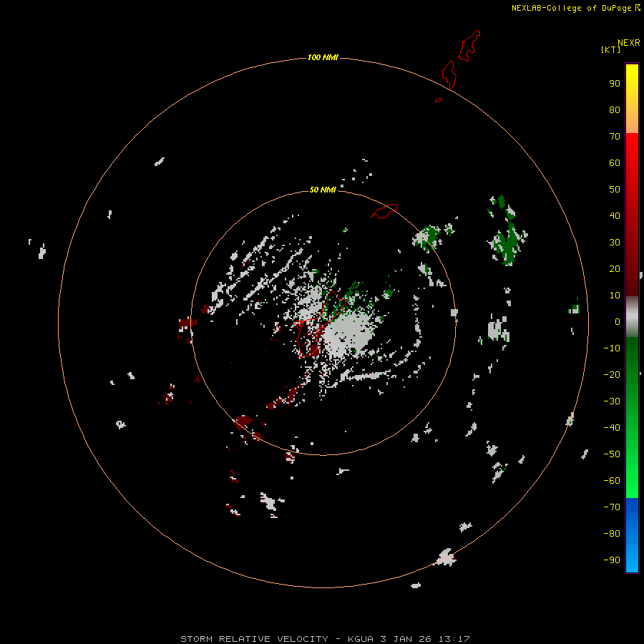
Task: Click the -20 value on velocity scale
Action: tap(612, 375)
